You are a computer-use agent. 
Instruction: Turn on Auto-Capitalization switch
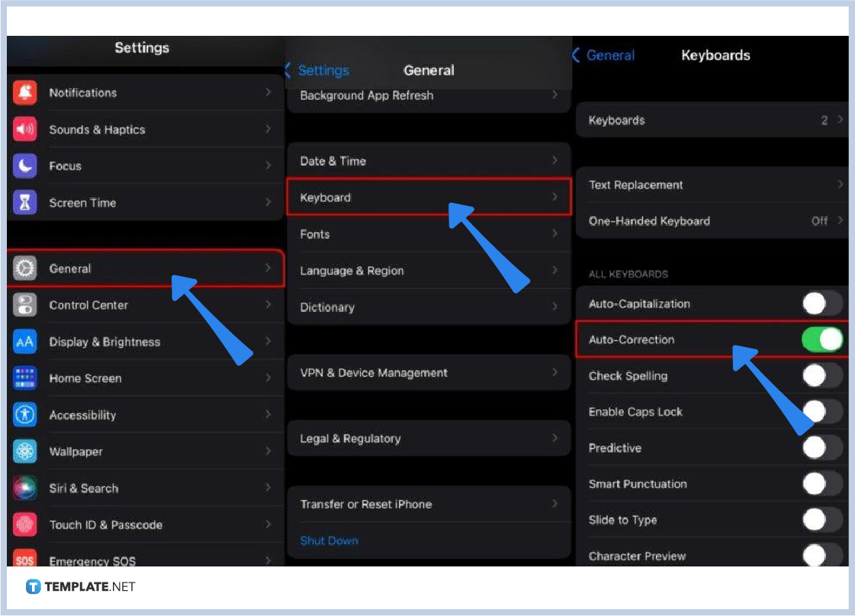click(822, 303)
